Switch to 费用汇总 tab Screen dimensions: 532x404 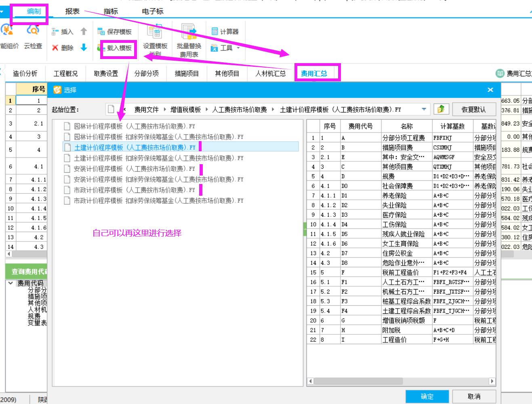(x=314, y=73)
